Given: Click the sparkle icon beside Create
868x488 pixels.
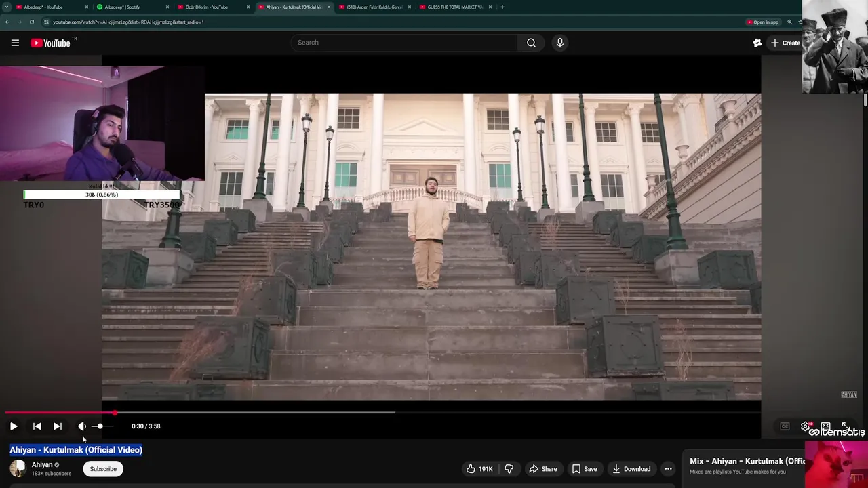Looking at the screenshot, I should 757,43.
